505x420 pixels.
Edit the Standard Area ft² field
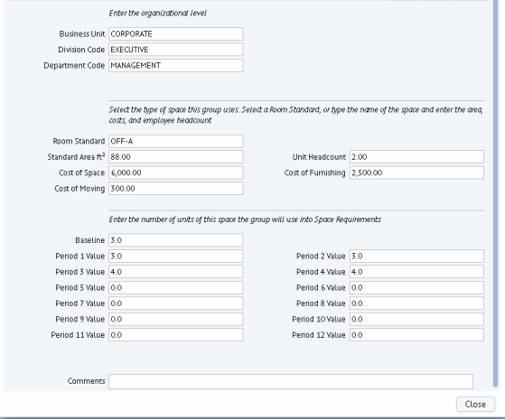point(176,157)
